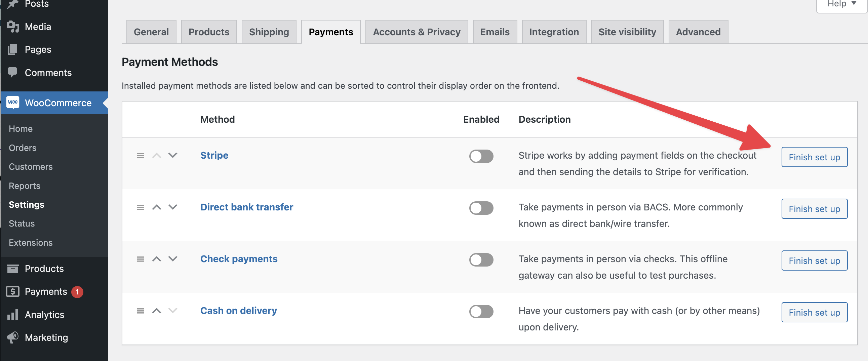The height and width of the screenshot is (361, 868).
Task: Select the Products sidebar icon
Action: click(x=13, y=268)
